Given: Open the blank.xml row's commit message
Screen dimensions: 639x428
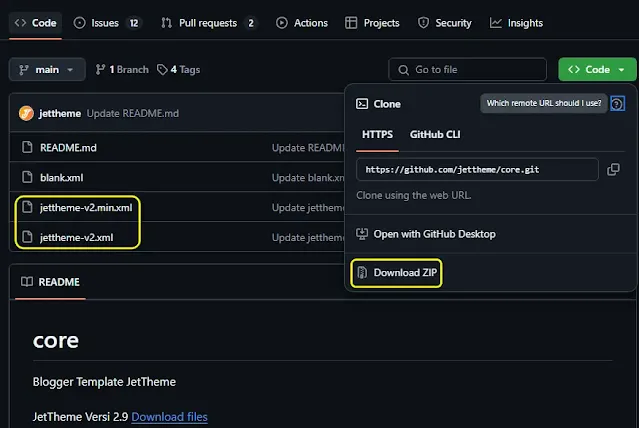Looking at the screenshot, I should [308, 178].
